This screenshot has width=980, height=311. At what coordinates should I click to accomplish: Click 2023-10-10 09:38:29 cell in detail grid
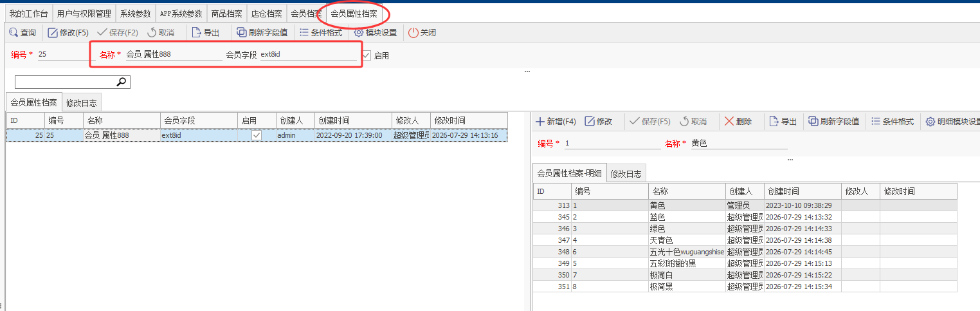[x=803, y=205]
